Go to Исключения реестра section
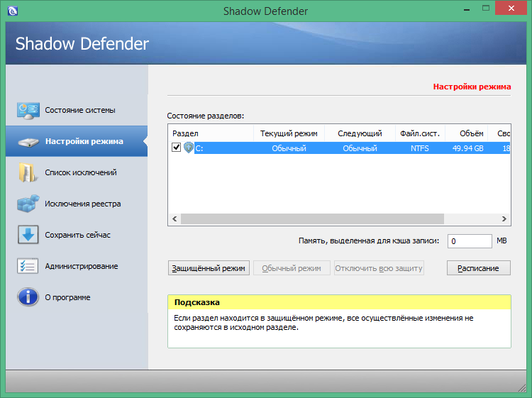 [x=77, y=204]
